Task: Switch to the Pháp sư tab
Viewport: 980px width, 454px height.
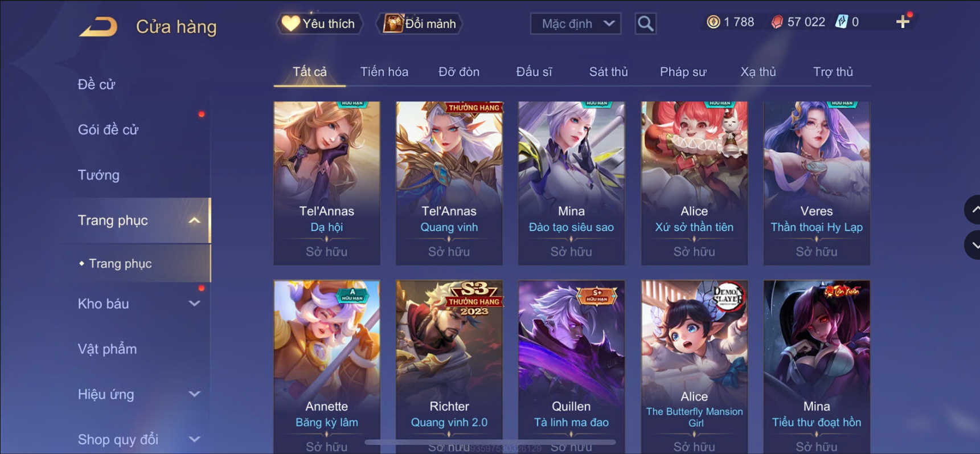Action: tap(683, 72)
